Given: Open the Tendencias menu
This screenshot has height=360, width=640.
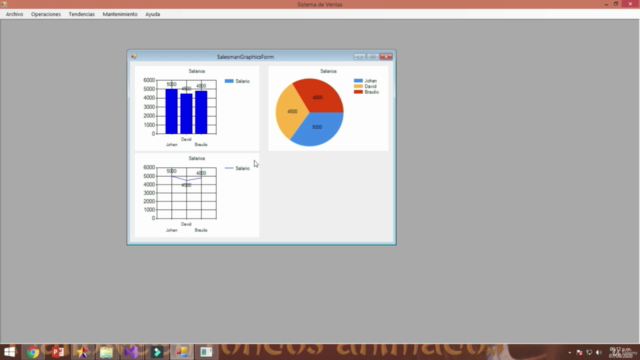Looking at the screenshot, I should click(x=82, y=14).
